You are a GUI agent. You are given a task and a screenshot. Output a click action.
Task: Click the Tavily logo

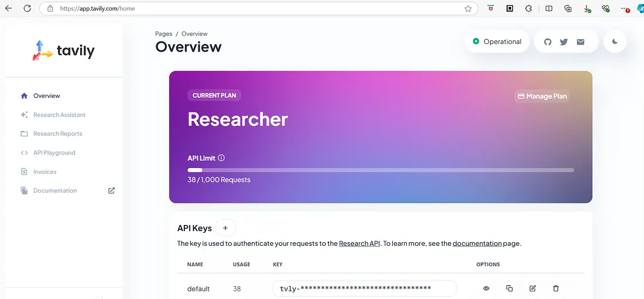(64, 50)
